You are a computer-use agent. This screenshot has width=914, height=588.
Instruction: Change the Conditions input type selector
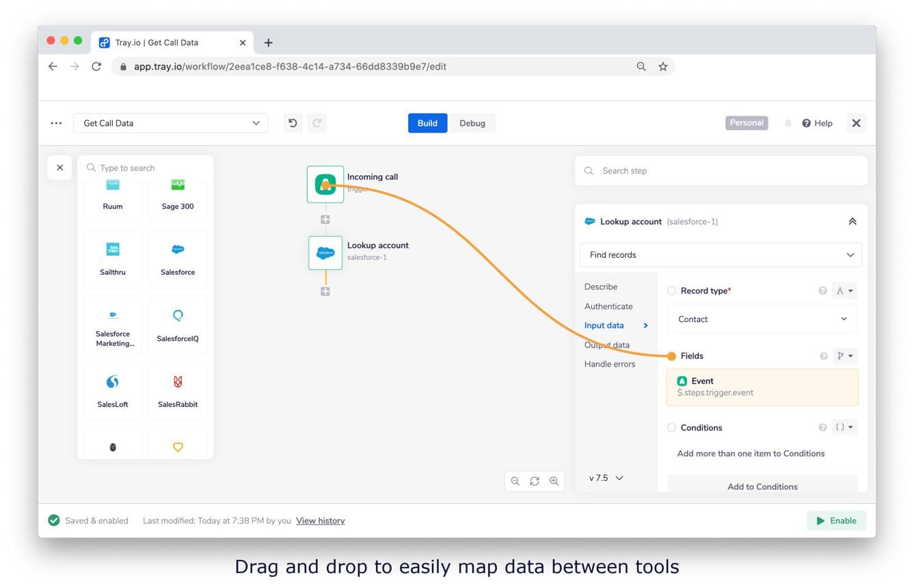tap(845, 427)
